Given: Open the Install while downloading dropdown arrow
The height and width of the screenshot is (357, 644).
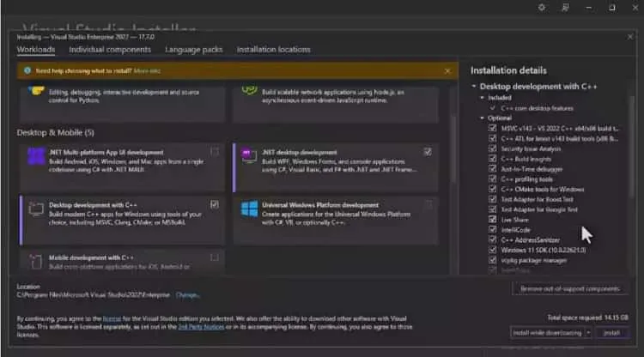Looking at the screenshot, I should coord(588,333).
